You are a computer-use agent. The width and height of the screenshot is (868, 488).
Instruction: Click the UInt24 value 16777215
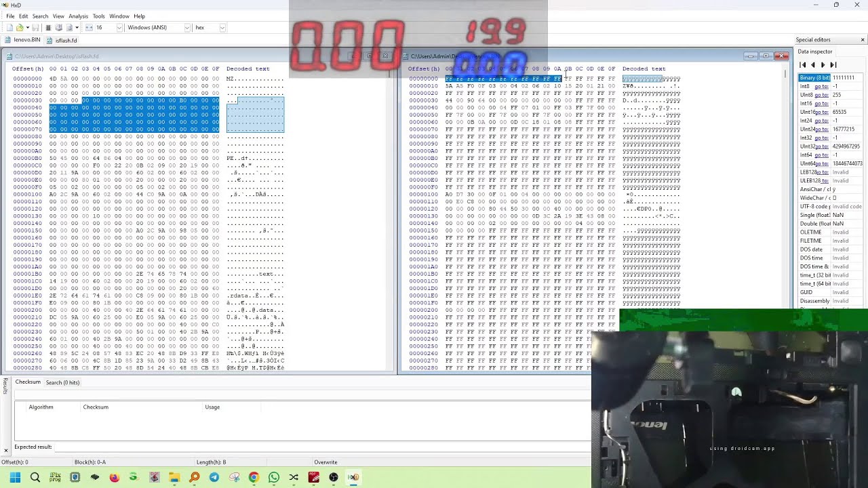(844, 129)
